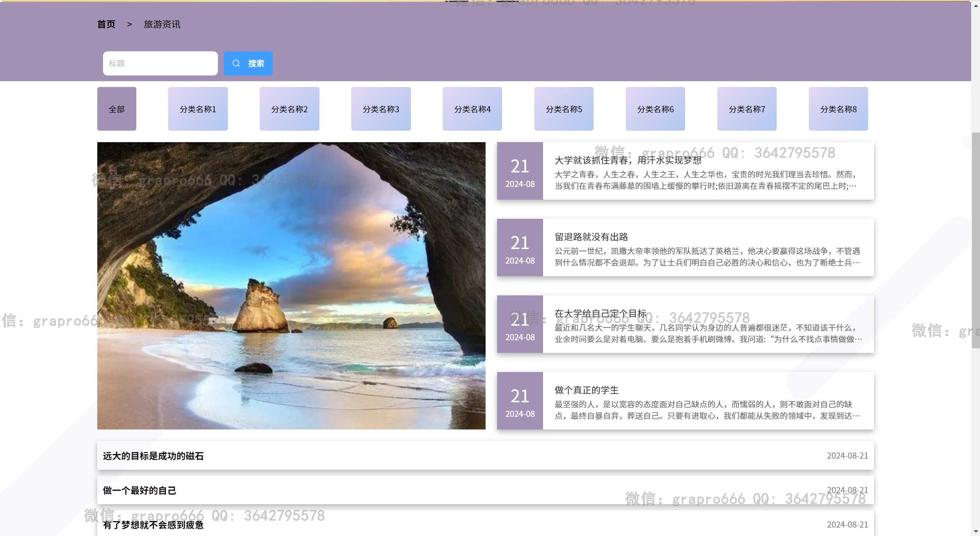Screen dimensions: 980x536
Task: Select the 分类名称1 category tab
Action: point(198,109)
